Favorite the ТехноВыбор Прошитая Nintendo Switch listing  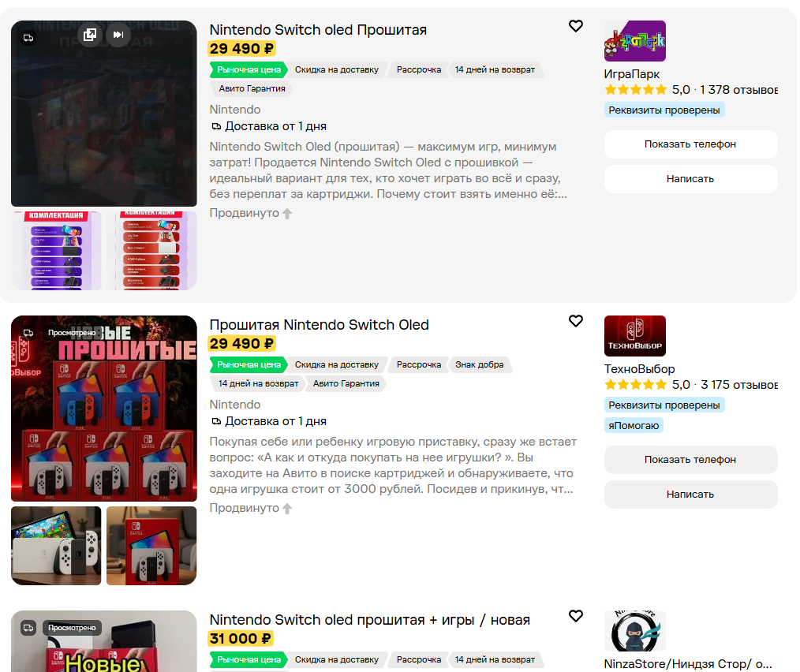pos(575,321)
